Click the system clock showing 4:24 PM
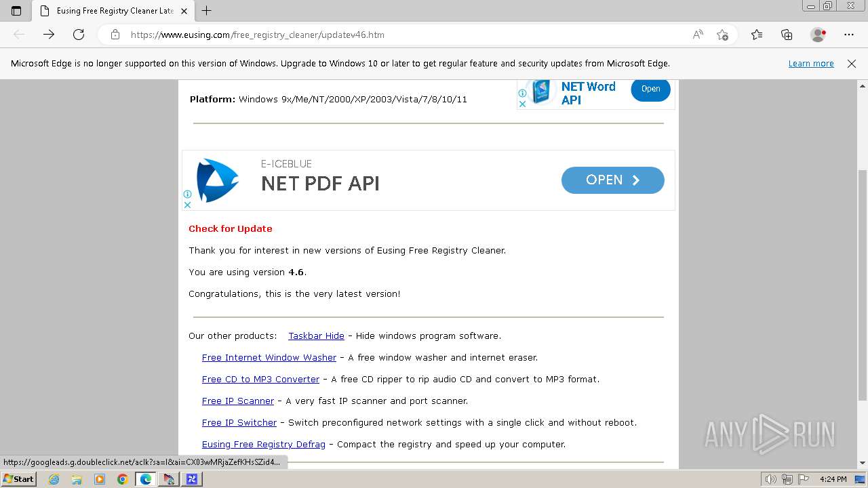The image size is (868, 488). click(833, 479)
